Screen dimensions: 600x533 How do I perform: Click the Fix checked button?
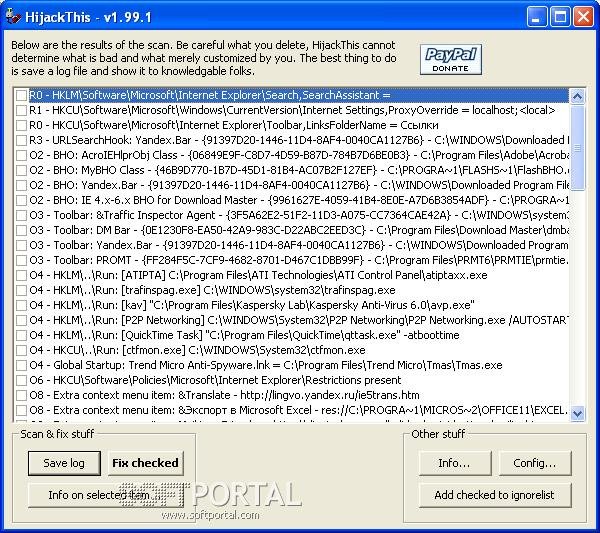[145, 463]
